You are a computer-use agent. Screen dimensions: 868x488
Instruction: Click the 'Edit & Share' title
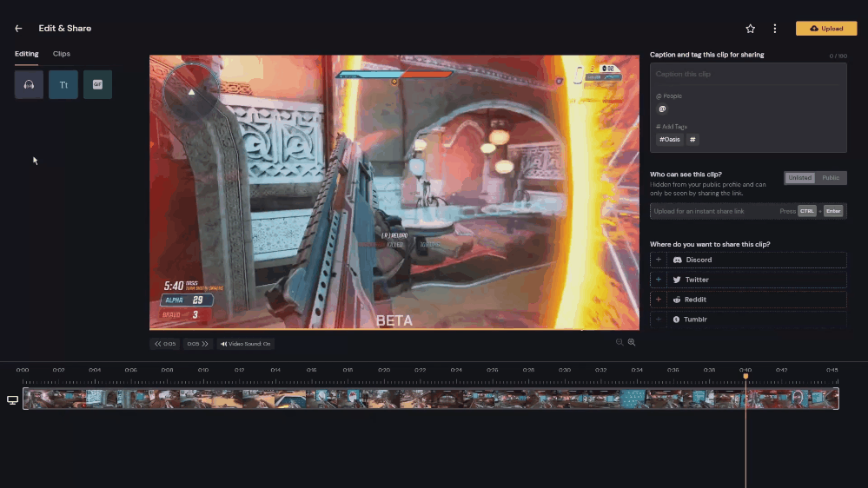point(65,28)
